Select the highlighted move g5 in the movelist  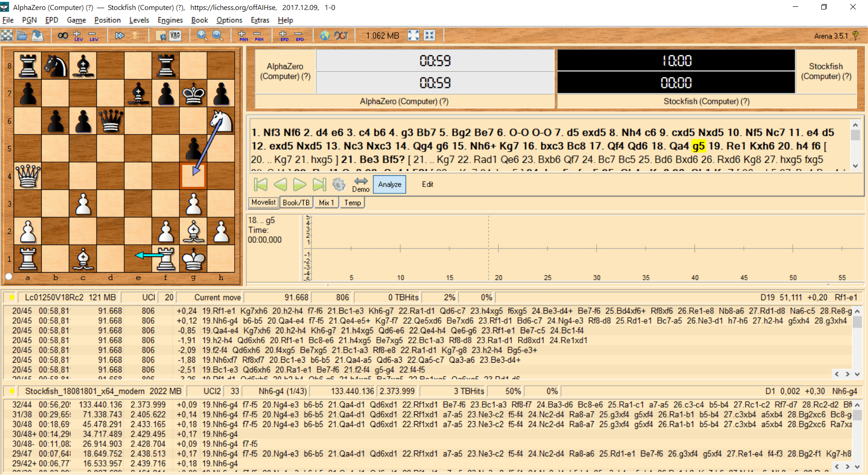pyautogui.click(x=698, y=146)
